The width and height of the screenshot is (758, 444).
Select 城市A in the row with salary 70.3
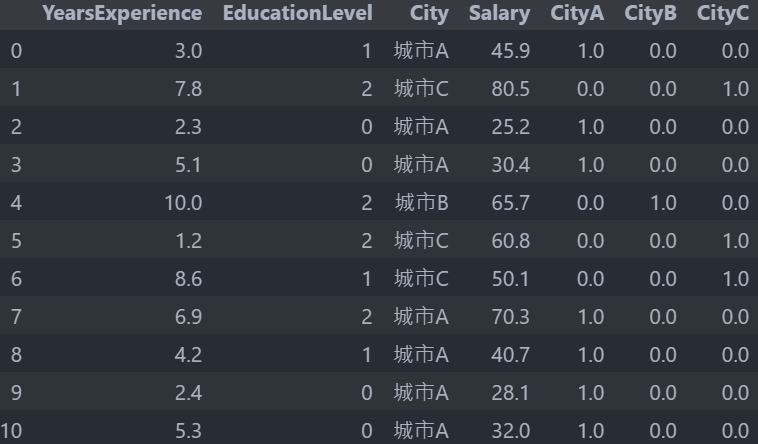(x=422, y=317)
